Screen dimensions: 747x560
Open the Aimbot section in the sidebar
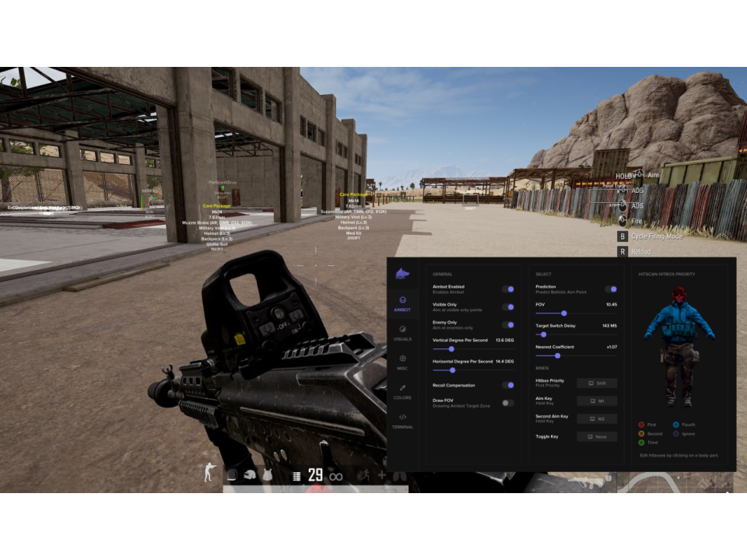click(x=402, y=304)
